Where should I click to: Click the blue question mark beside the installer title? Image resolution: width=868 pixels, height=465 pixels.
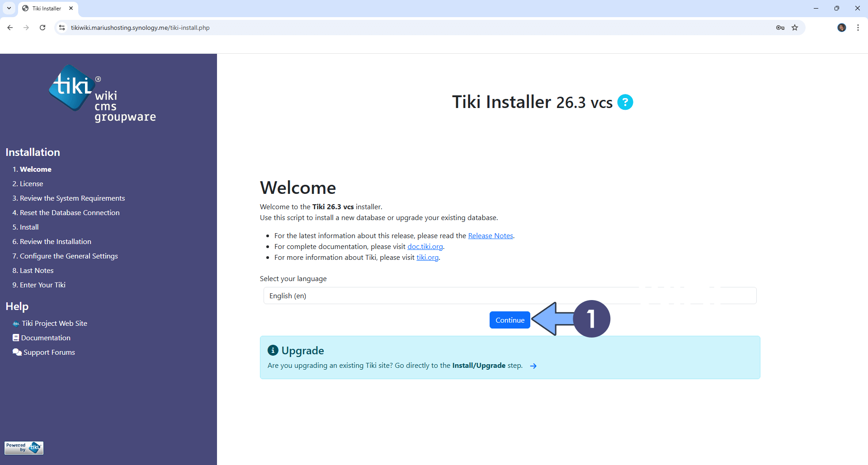625,102
